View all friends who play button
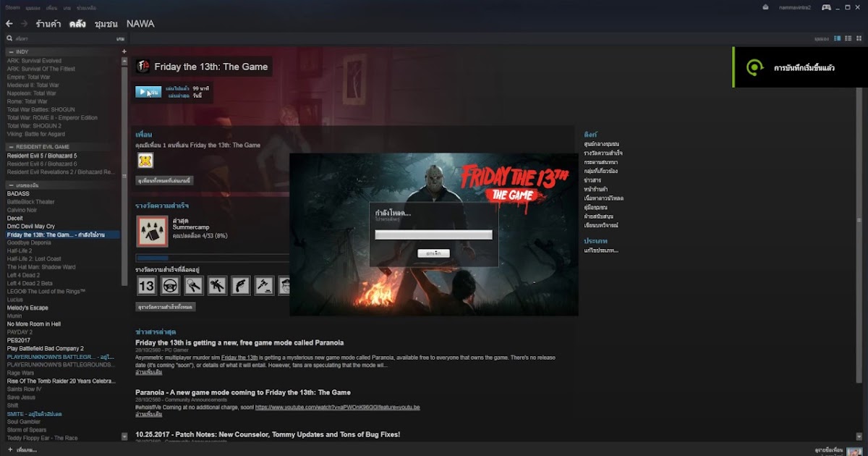Viewport: 868px width, 456px height. click(165, 180)
